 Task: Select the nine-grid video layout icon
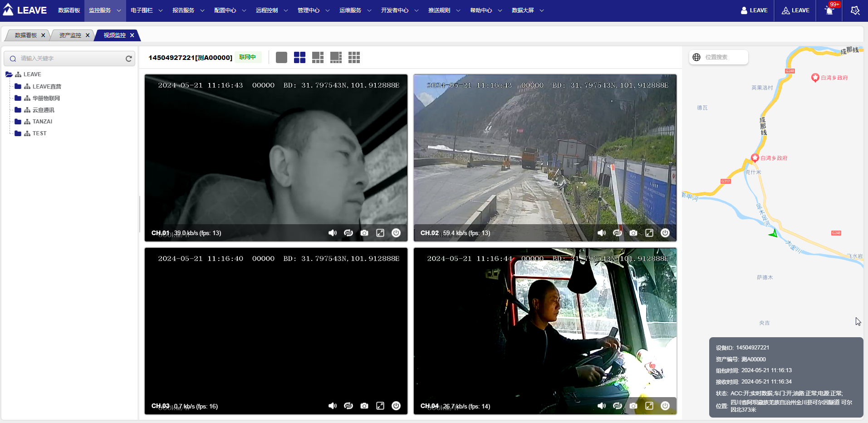(x=354, y=58)
